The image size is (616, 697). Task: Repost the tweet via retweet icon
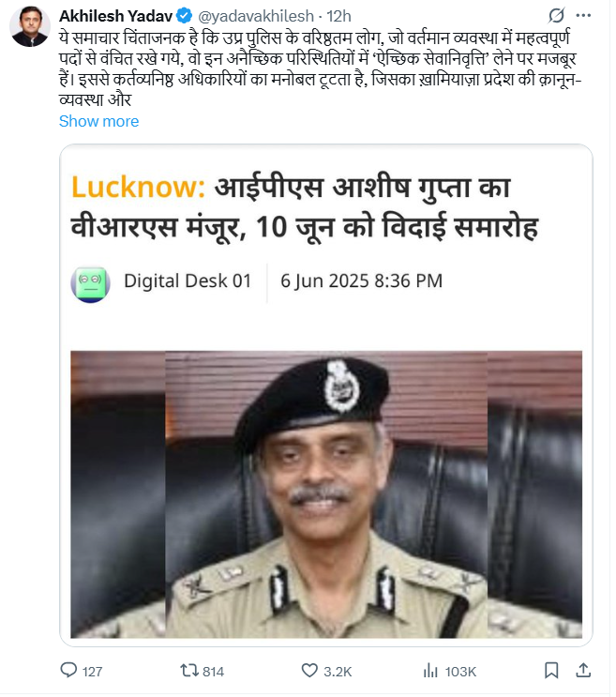click(189, 670)
